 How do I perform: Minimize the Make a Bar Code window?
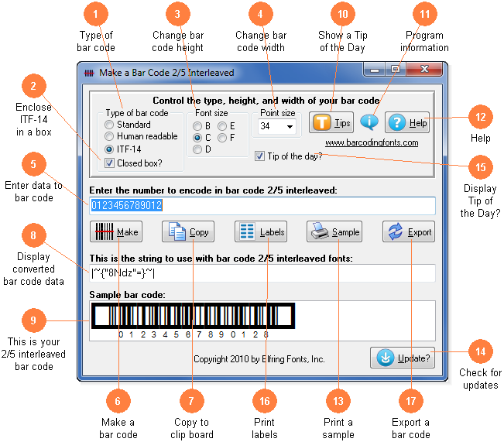[x=375, y=70]
